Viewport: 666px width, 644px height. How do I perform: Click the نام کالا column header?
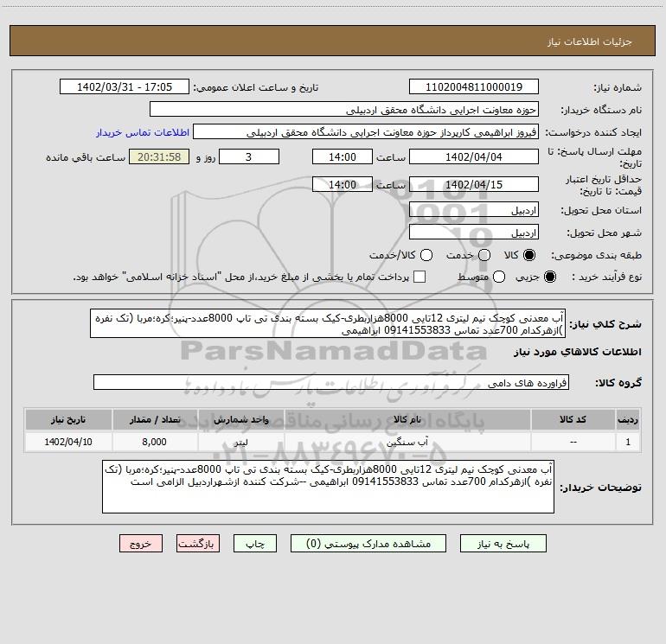coord(407,420)
